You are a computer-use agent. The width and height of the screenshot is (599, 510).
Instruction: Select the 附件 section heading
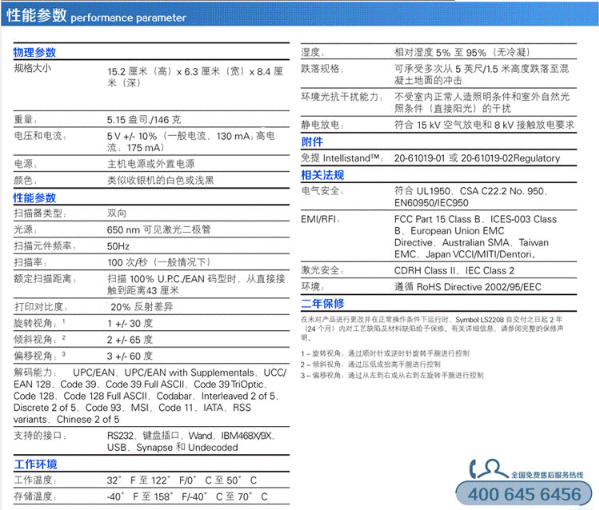(x=312, y=142)
